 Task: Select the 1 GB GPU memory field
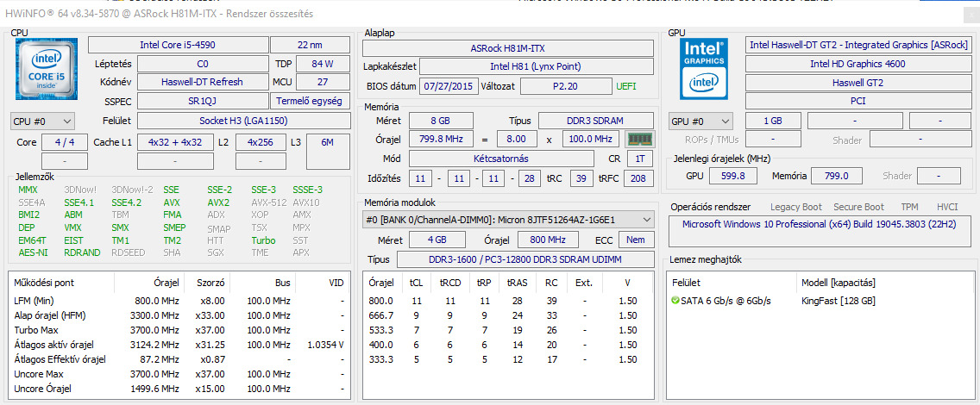(773, 121)
